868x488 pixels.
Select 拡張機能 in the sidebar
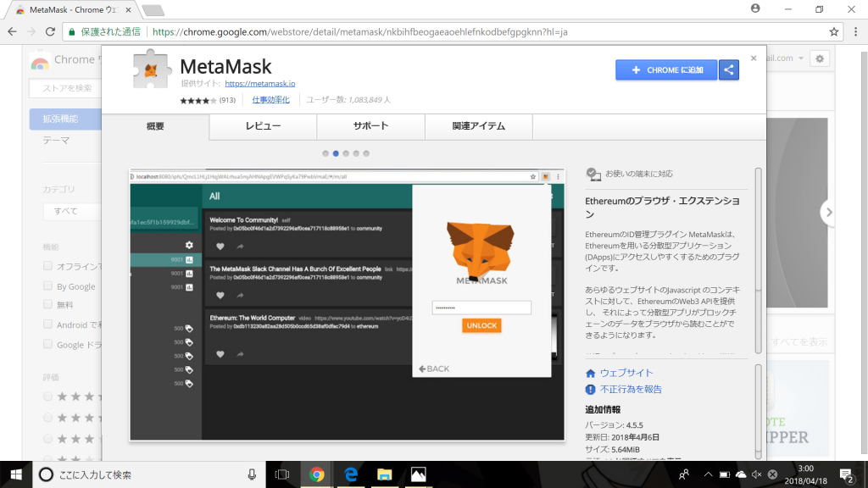tap(65, 119)
